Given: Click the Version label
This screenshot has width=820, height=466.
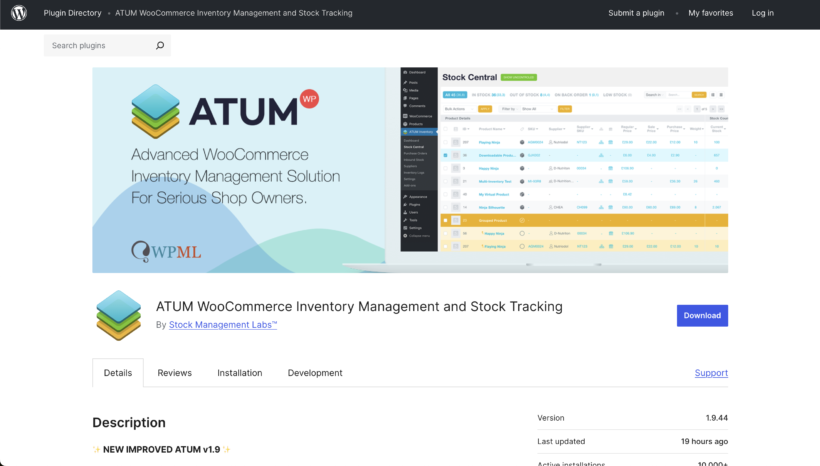Looking at the screenshot, I should coord(551,418).
